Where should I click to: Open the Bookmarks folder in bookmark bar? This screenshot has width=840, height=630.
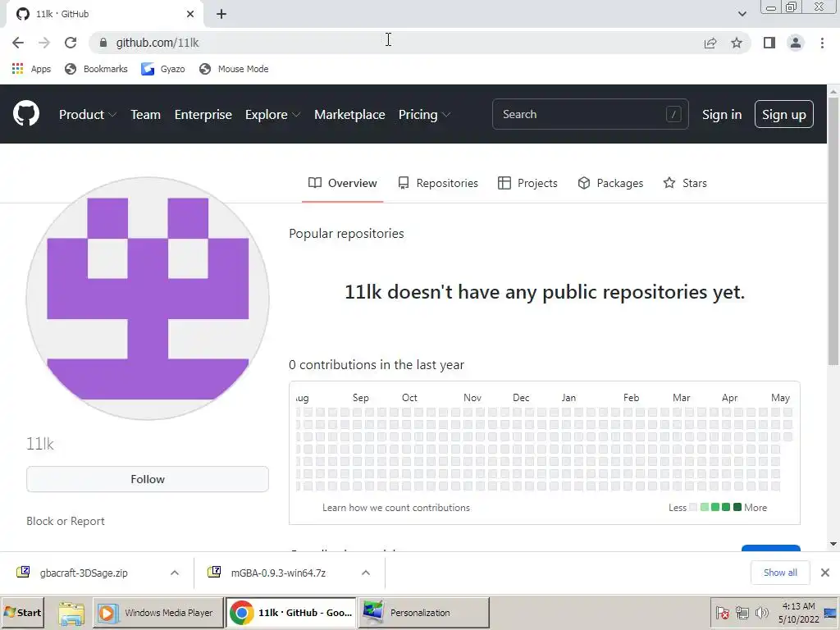(96, 69)
